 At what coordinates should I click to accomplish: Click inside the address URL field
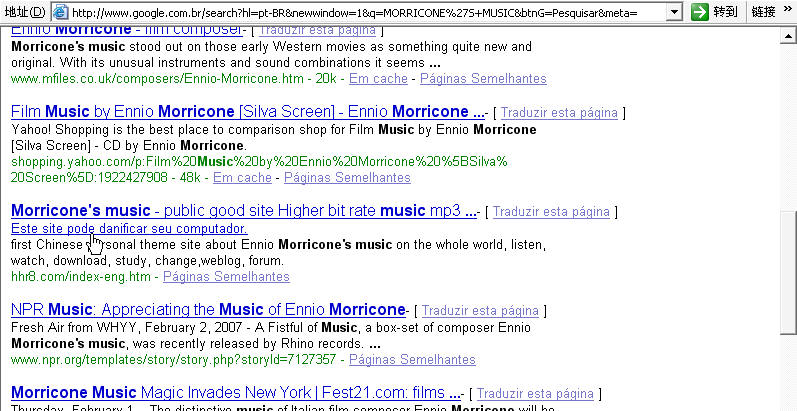click(366, 12)
